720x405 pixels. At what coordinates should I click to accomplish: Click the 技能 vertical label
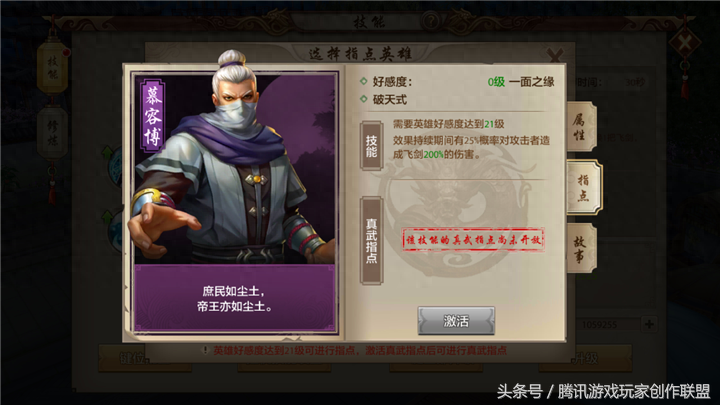tap(371, 146)
